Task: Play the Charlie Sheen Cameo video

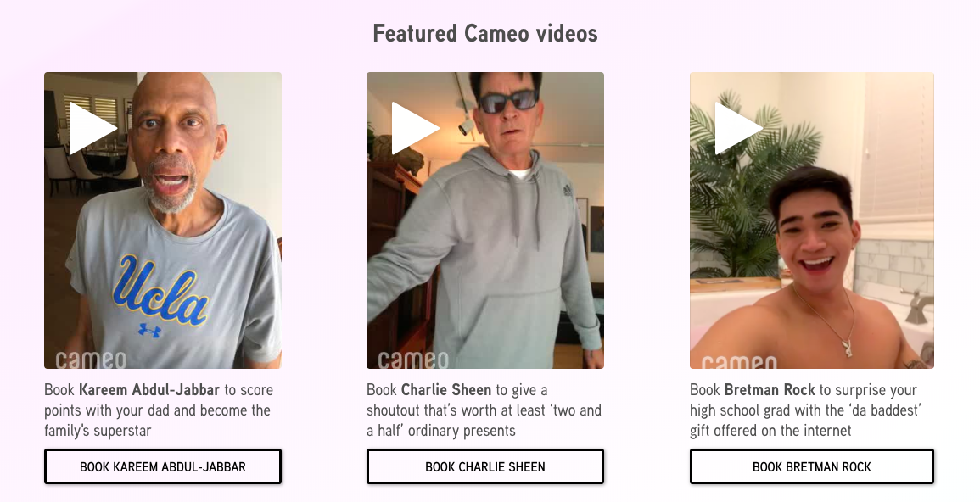Action: tap(415, 128)
